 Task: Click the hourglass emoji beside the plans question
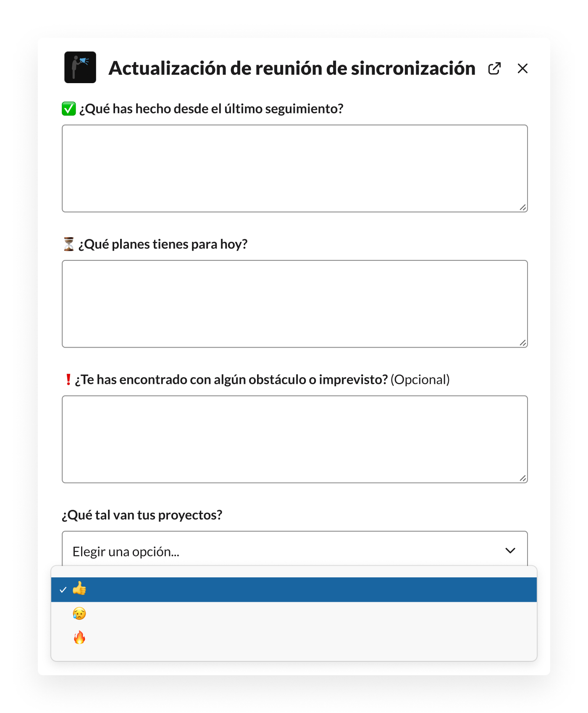[x=69, y=244]
